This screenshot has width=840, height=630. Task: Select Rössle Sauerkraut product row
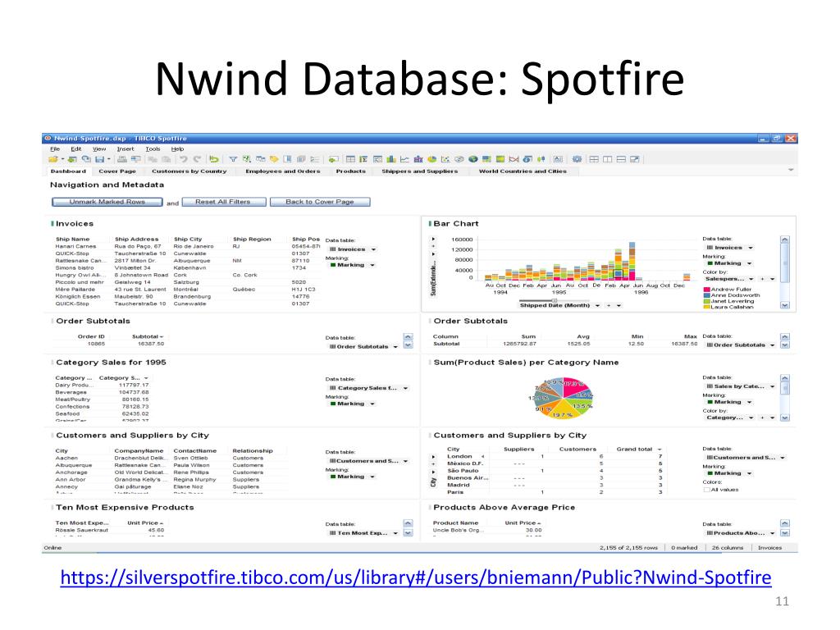pyautogui.click(x=110, y=531)
